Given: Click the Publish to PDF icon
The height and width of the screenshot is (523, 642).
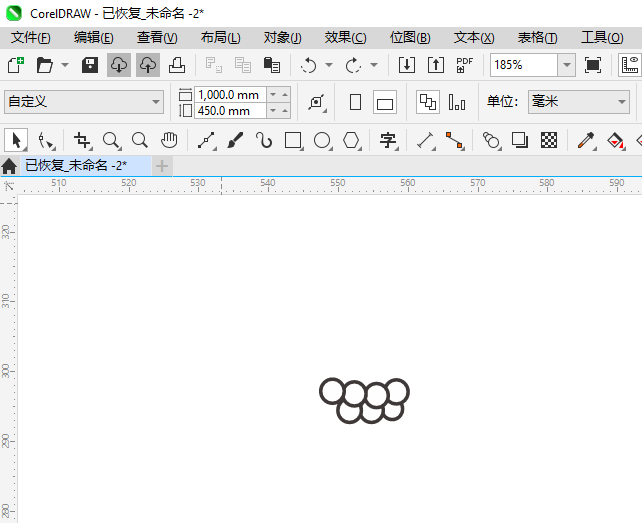Looking at the screenshot, I should click(x=464, y=65).
